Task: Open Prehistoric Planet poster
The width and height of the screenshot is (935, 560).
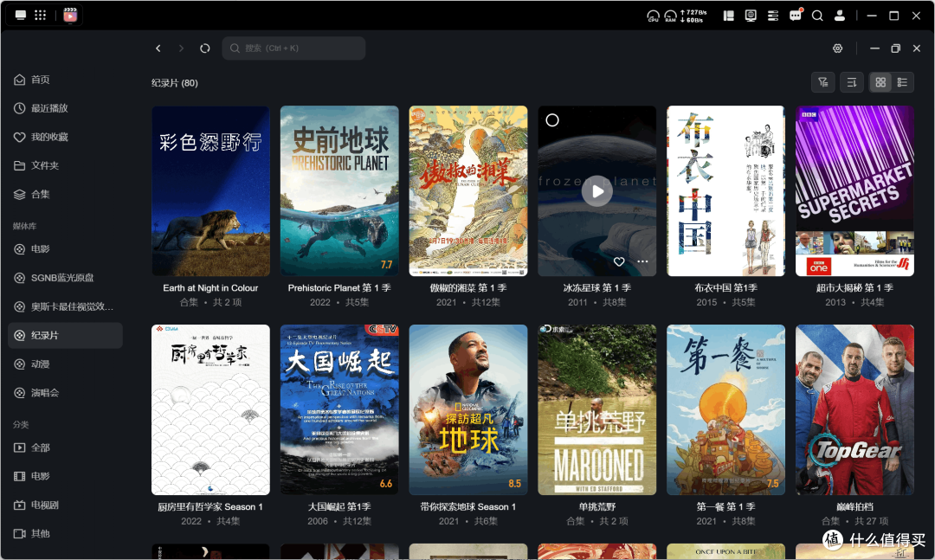Action: (339, 190)
